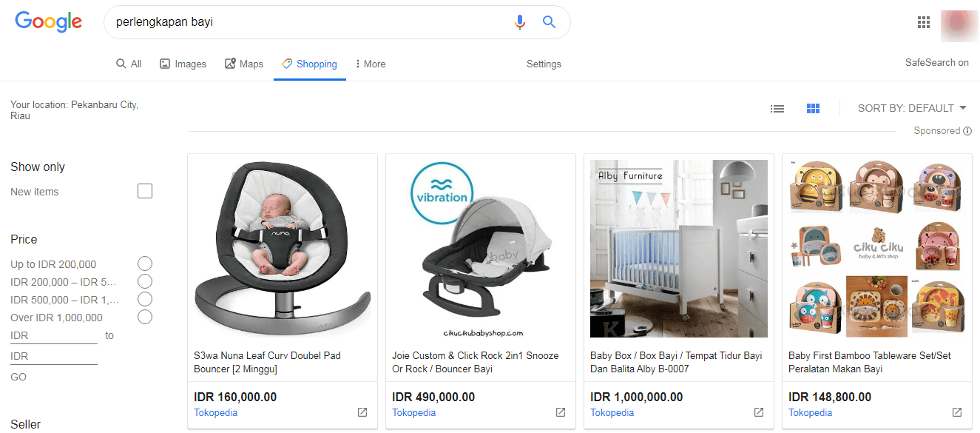Click Tokopedia link under Joie bouncer
Viewport: 980px width, 433px height.
point(413,413)
